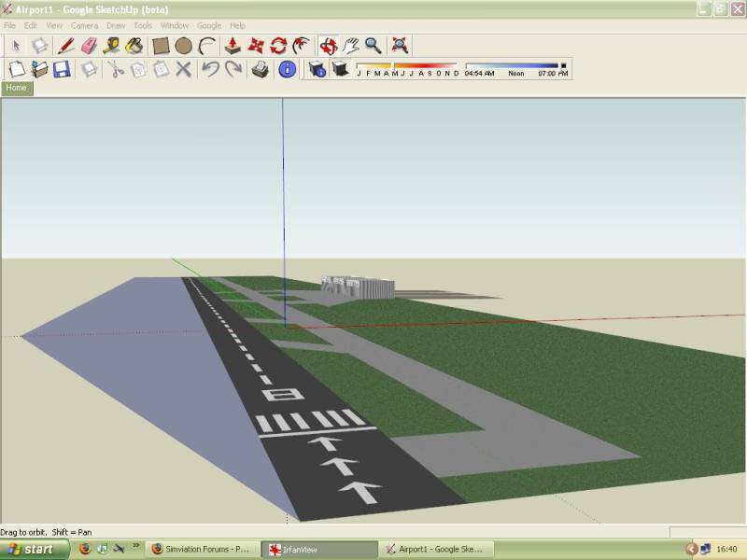Screen dimensions: 747x560
Task: Select the Line pencil tool
Action: point(65,46)
